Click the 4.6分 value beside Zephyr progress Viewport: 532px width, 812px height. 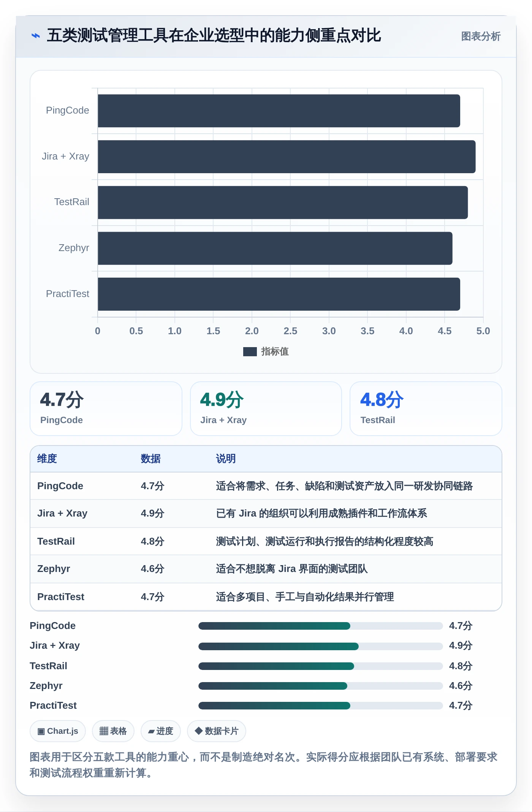click(x=461, y=686)
